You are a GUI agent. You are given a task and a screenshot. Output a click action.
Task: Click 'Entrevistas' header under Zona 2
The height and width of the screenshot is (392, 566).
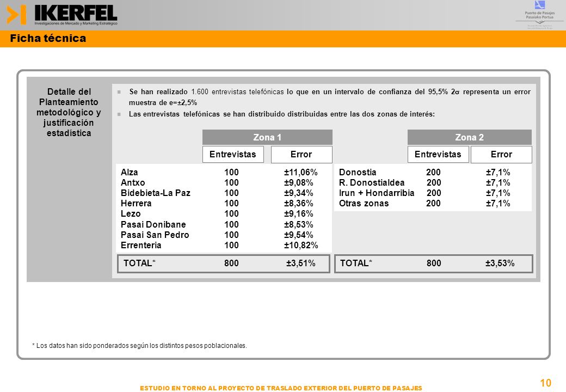tap(438, 154)
